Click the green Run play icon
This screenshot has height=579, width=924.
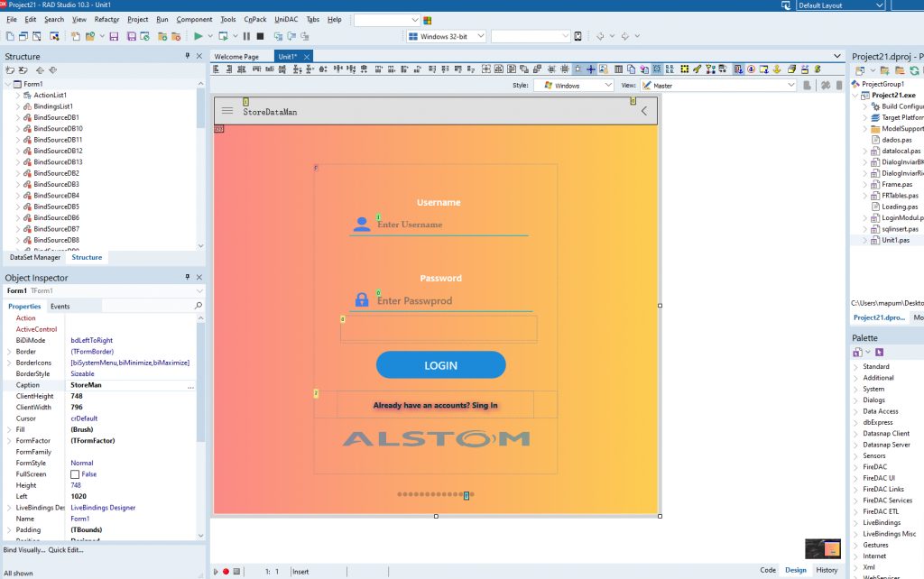point(198,36)
